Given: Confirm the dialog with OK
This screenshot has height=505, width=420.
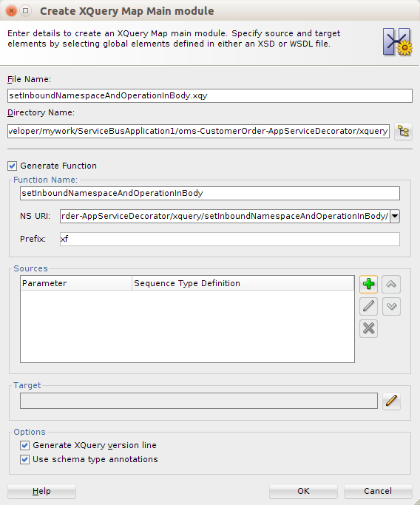Looking at the screenshot, I should (x=303, y=491).
